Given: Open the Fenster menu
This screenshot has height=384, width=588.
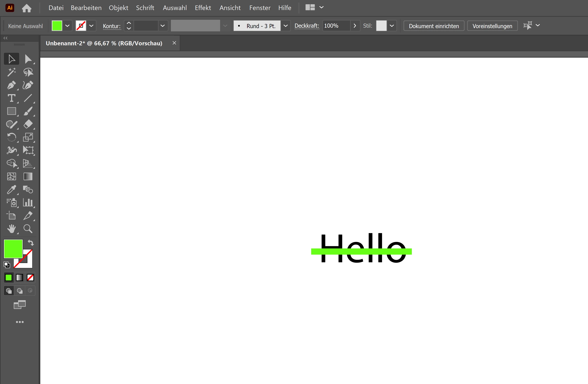Looking at the screenshot, I should point(260,8).
